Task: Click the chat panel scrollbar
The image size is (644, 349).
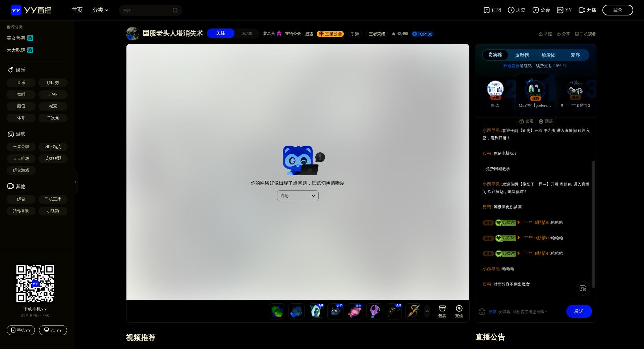Action: tap(594, 224)
